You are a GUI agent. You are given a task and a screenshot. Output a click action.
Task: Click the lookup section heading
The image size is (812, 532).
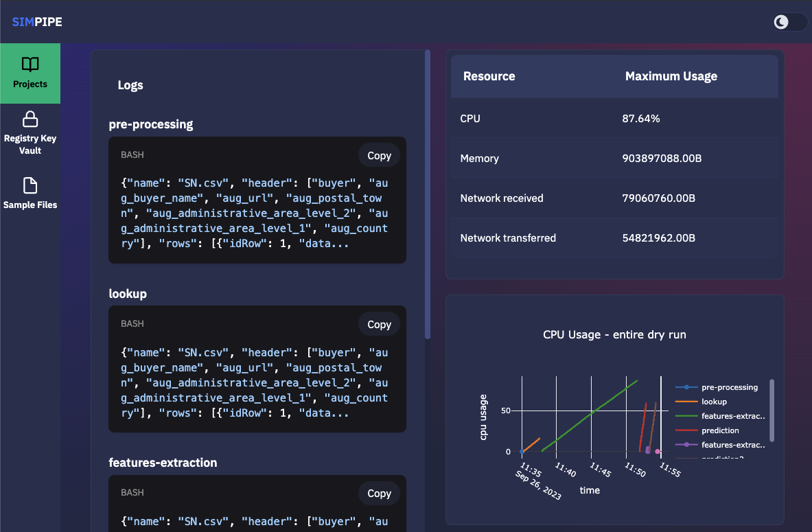pos(128,294)
